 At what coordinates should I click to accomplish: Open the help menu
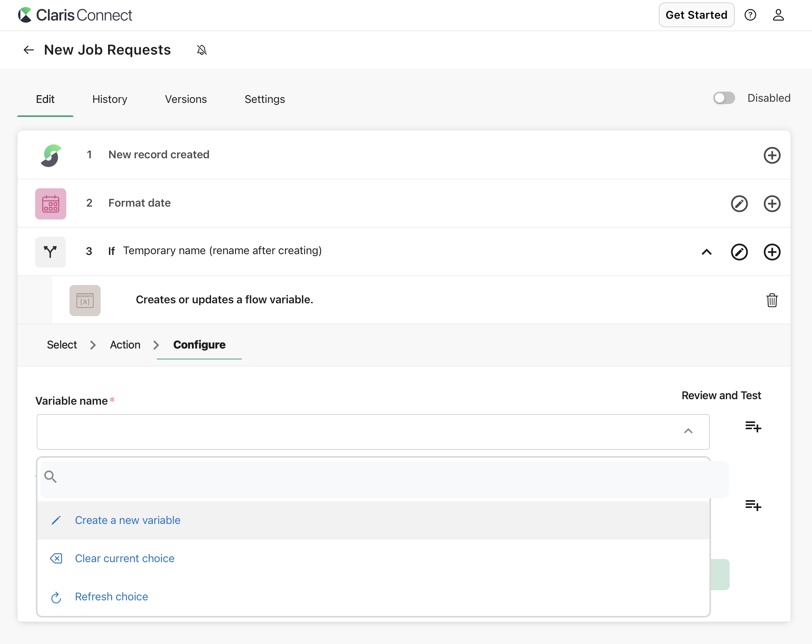750,15
